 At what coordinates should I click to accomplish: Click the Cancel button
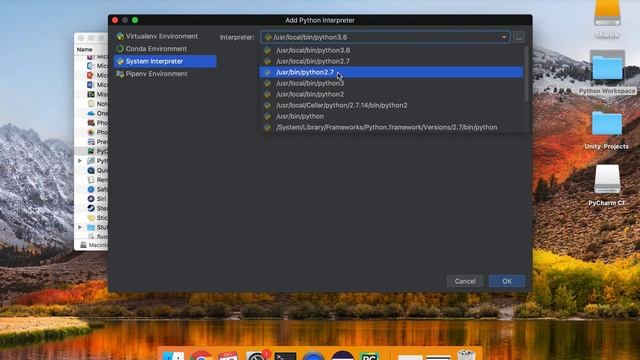tap(465, 281)
